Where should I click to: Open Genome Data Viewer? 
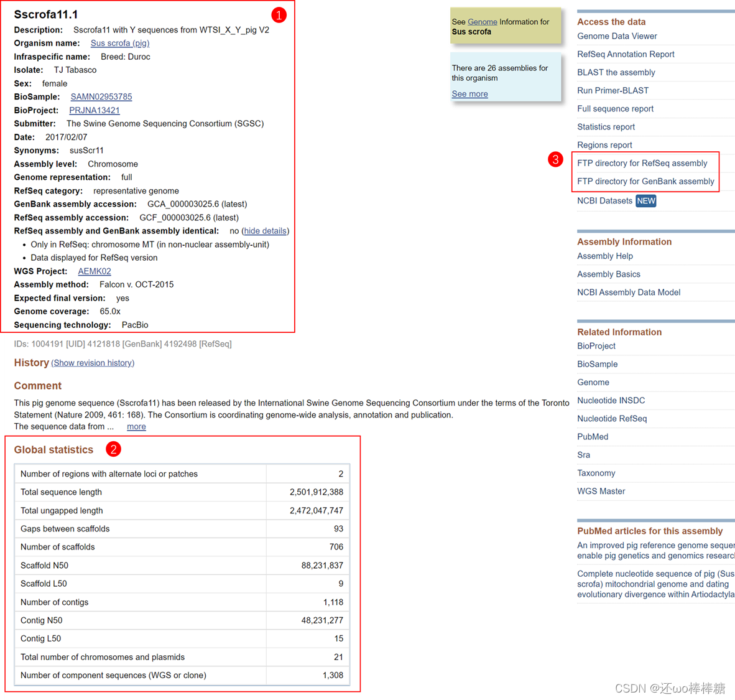(x=617, y=36)
